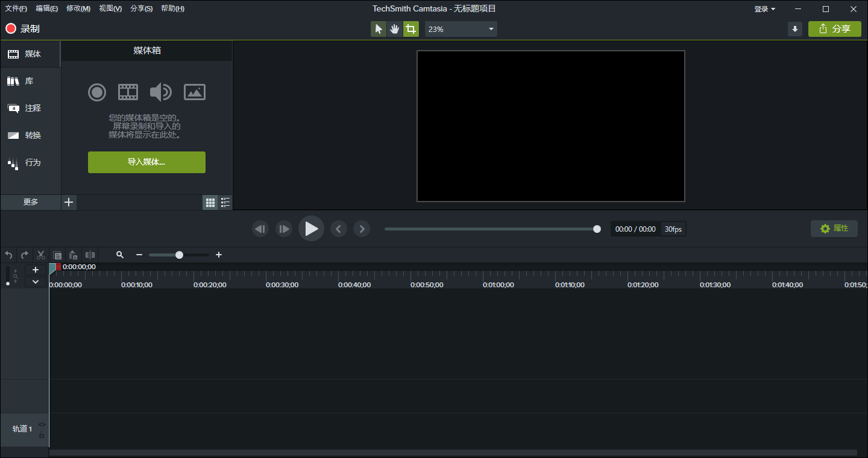Enable the crop mode tool
Screen dimensions: 868x458
tap(411, 29)
